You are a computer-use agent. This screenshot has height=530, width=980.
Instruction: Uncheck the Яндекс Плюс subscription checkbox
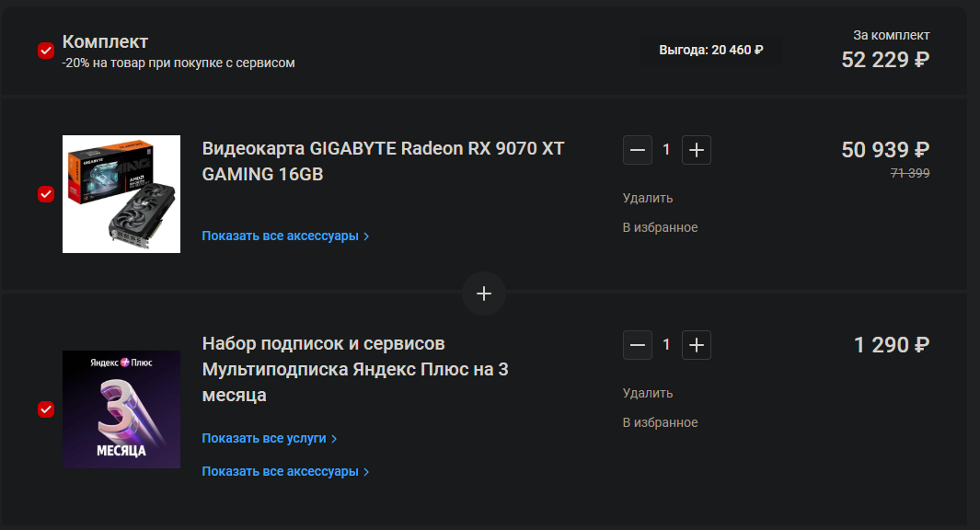point(46,409)
